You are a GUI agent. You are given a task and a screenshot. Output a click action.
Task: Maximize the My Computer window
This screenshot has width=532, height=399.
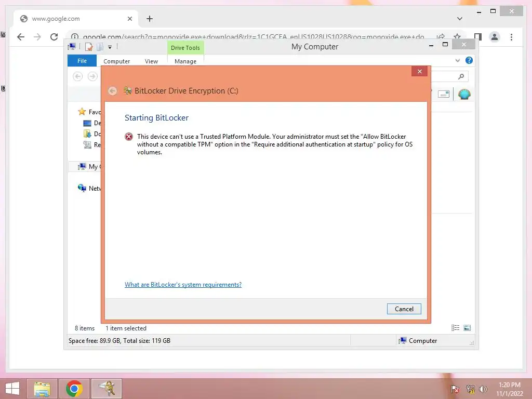pos(445,45)
